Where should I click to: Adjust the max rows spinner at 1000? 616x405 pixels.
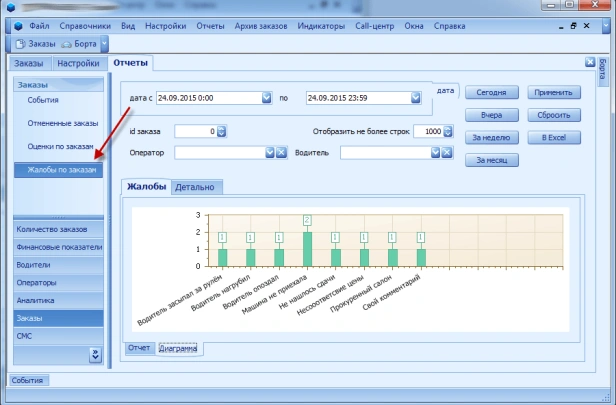(447, 131)
